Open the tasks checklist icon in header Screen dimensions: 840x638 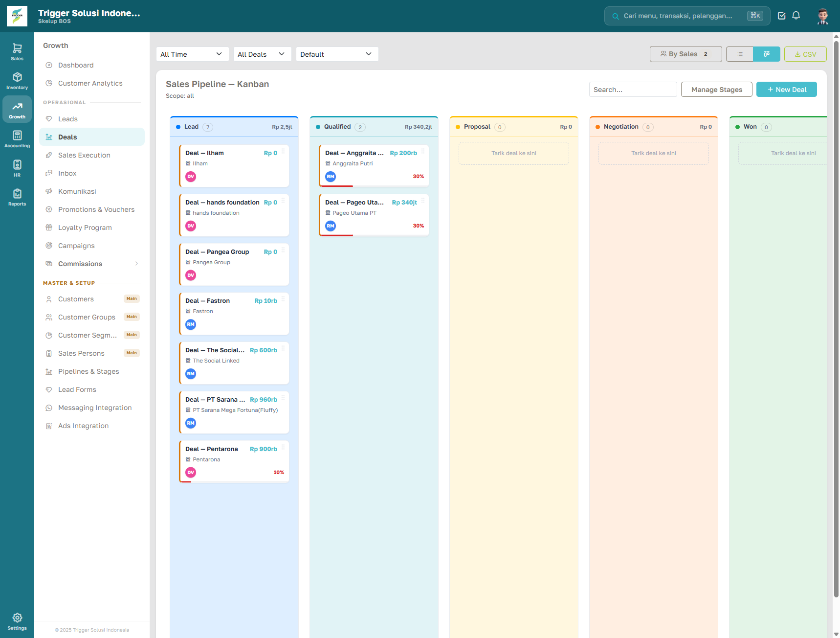click(781, 16)
